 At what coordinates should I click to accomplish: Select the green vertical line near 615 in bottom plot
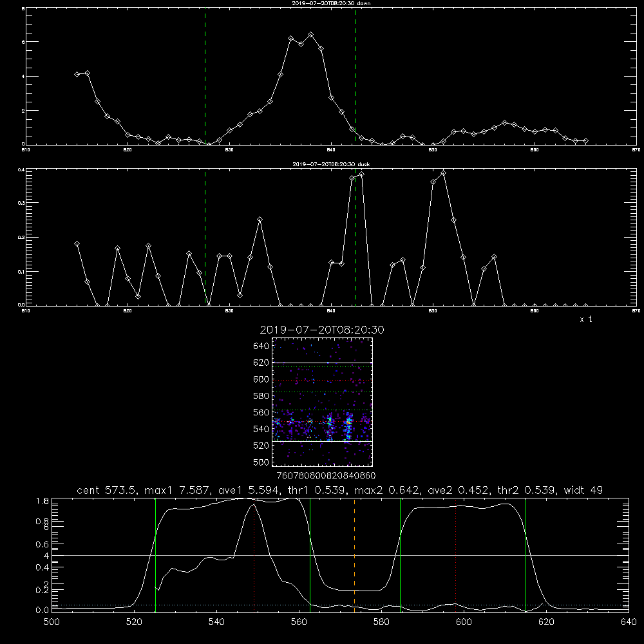pos(526,554)
